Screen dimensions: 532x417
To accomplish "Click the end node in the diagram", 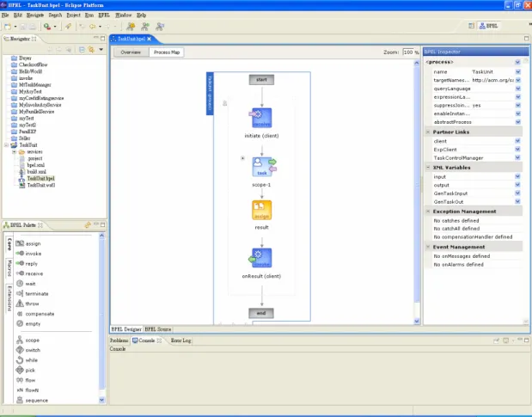I will (x=261, y=313).
